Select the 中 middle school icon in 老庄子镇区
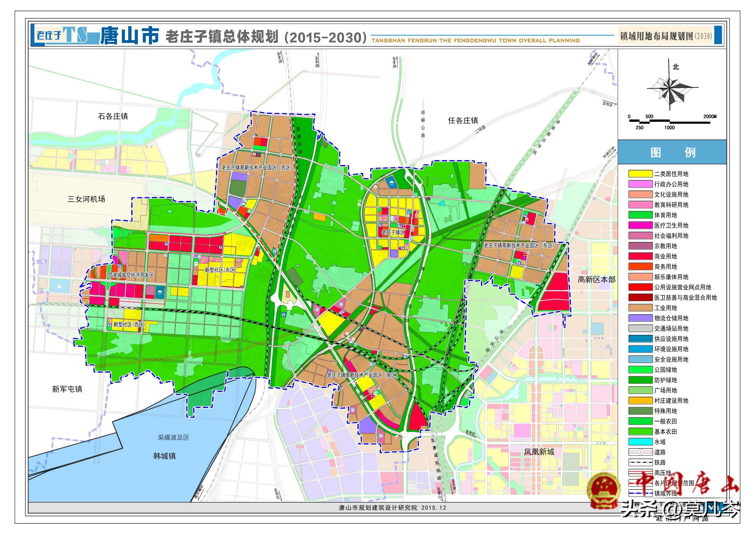The width and height of the screenshot is (756, 534). point(386,219)
